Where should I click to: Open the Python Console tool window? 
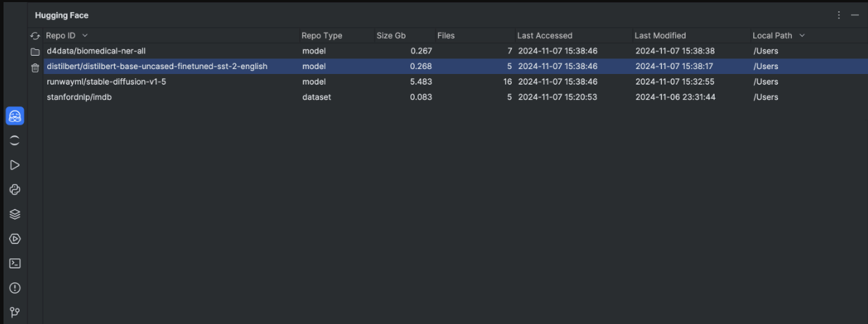[15, 189]
